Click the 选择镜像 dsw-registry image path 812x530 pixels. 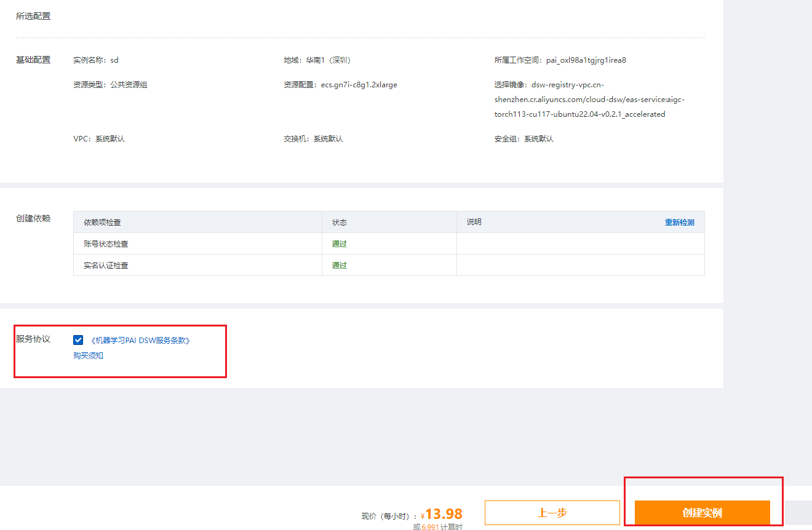587,100
